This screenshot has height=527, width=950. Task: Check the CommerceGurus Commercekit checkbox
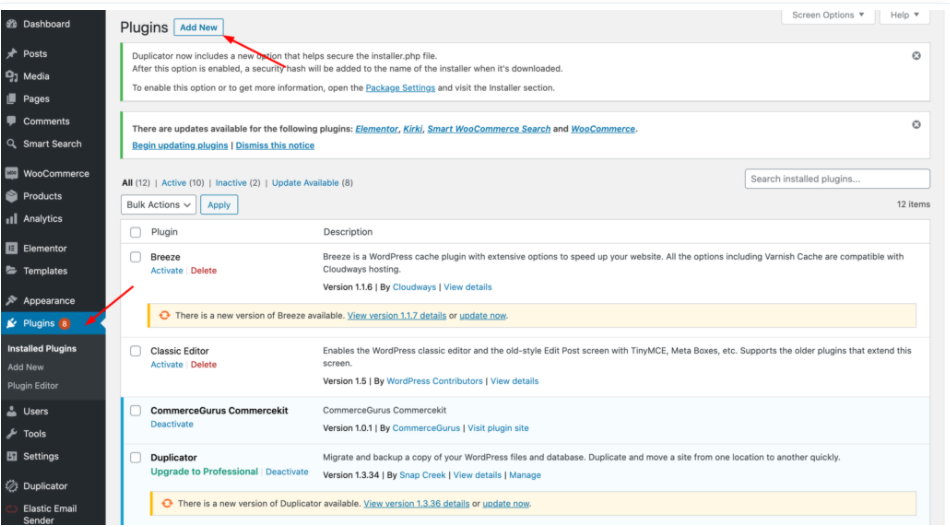click(x=135, y=411)
